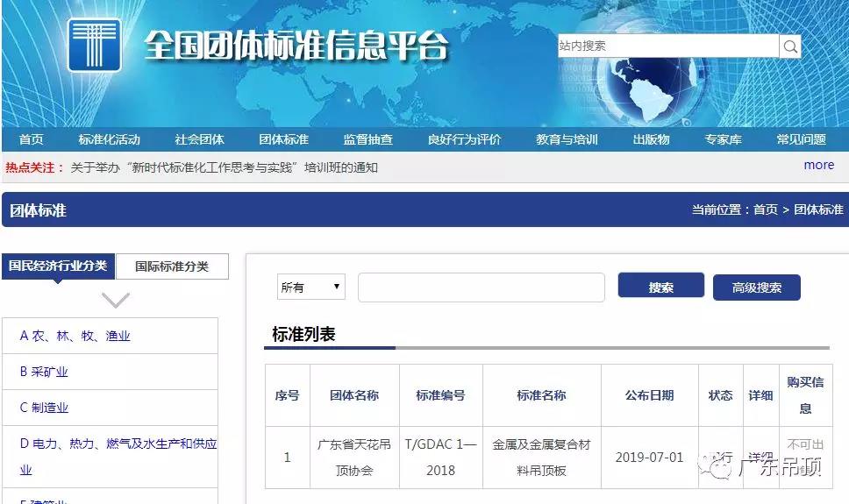849x504 pixels.
Task: Select category A 农、林、牧、渔业
Action: click(75, 336)
